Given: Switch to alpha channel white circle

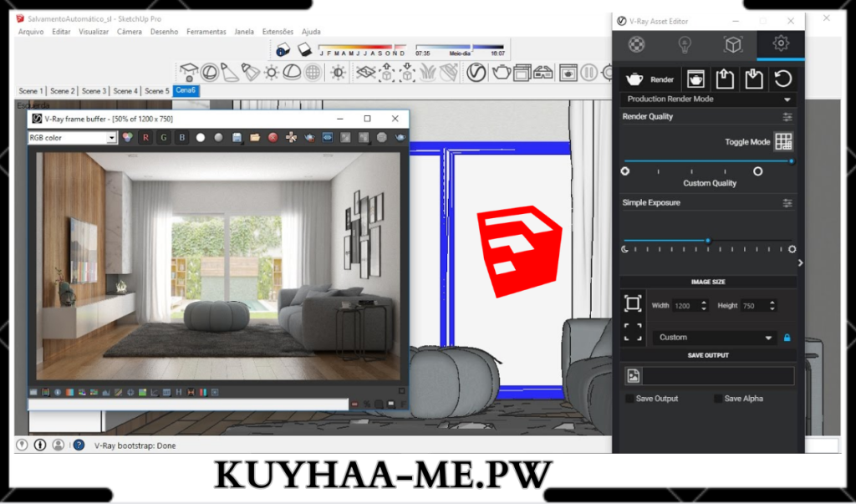Looking at the screenshot, I should [x=201, y=138].
